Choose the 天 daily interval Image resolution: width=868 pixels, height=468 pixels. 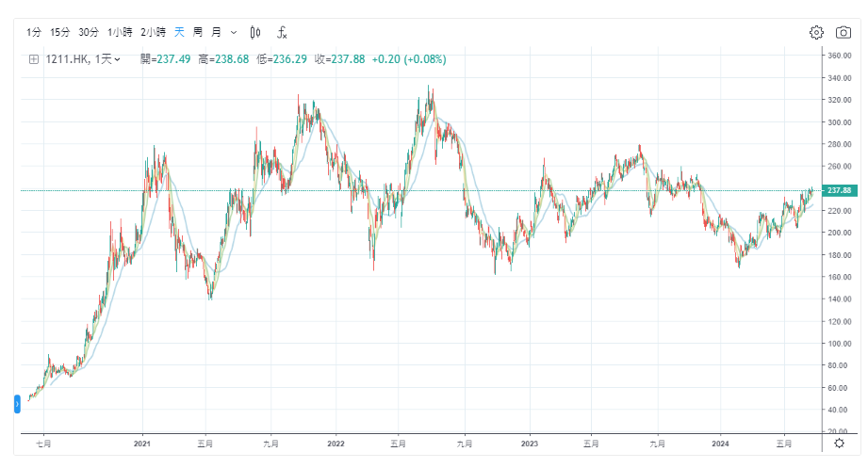pyautogui.click(x=180, y=32)
